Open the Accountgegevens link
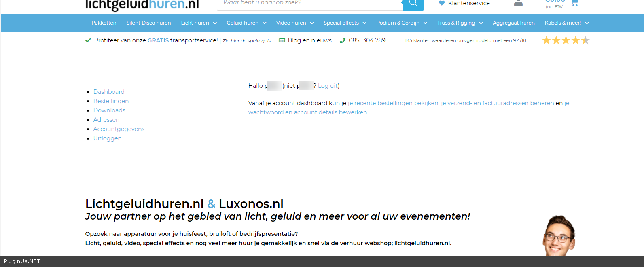The height and width of the screenshot is (267, 644). click(x=119, y=129)
